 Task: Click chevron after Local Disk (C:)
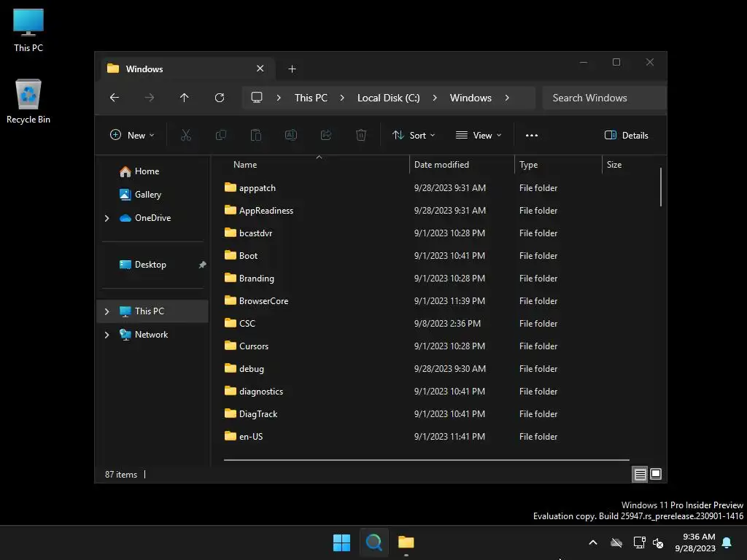tap(435, 98)
